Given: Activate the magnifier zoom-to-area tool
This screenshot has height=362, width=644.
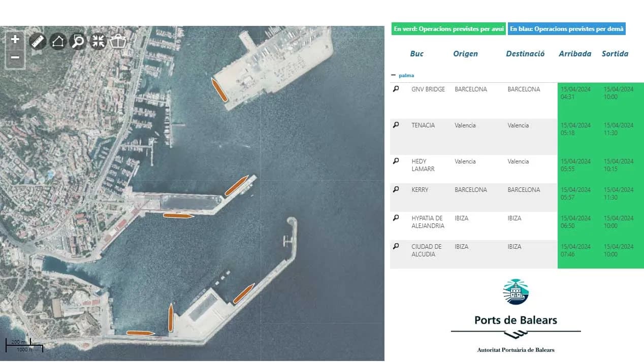Looking at the screenshot, I should [78, 41].
